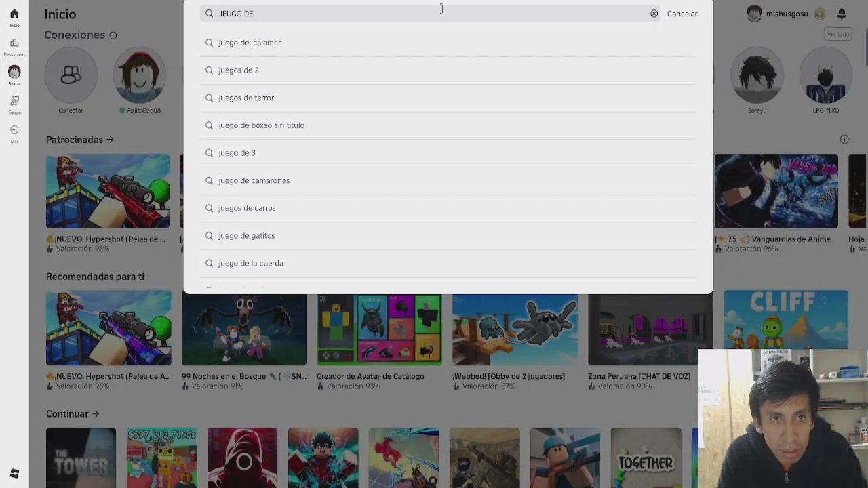Click title 99 Noches en el Bosque
Image resolution: width=868 pixels, height=488 pixels.
[244, 376]
